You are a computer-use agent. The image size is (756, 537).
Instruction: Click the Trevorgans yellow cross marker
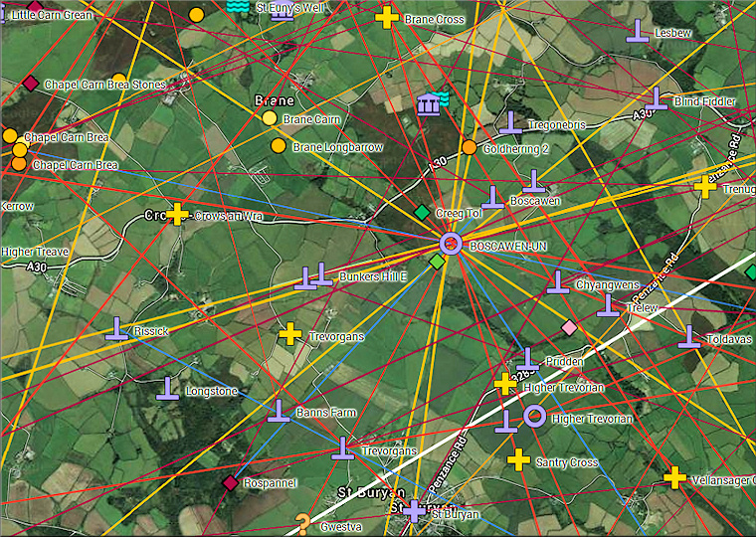[290, 334]
